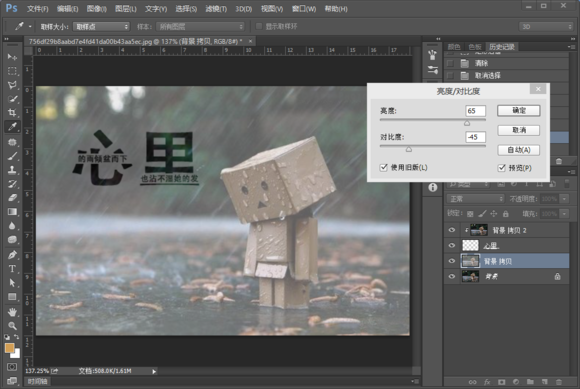Hide the locked 背景 layer

(452, 276)
